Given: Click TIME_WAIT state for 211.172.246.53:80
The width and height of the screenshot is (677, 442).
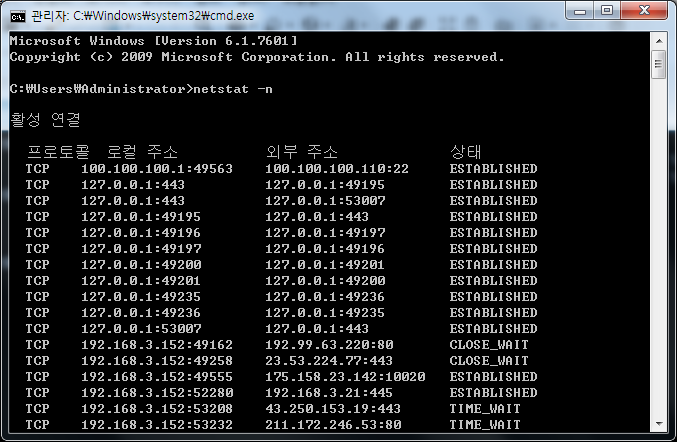Looking at the screenshot, I should (x=485, y=425).
